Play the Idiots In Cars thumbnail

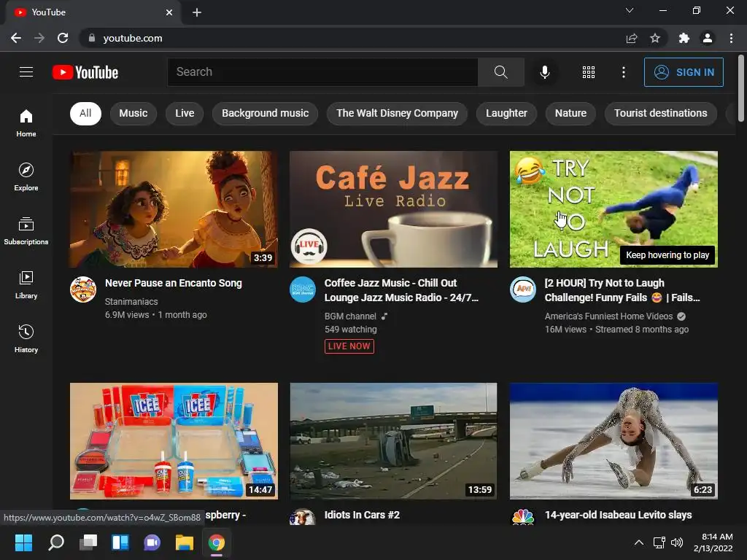[x=393, y=441]
